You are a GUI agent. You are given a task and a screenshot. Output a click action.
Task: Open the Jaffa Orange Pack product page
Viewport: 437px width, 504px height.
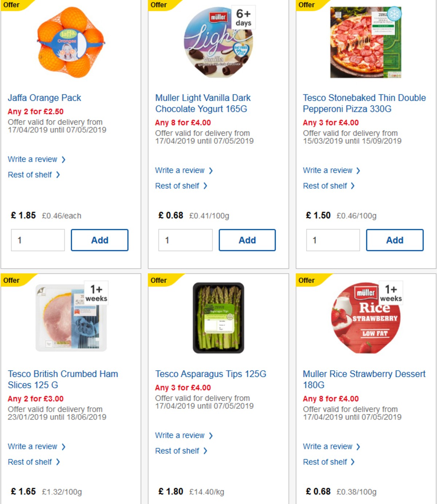(x=44, y=98)
